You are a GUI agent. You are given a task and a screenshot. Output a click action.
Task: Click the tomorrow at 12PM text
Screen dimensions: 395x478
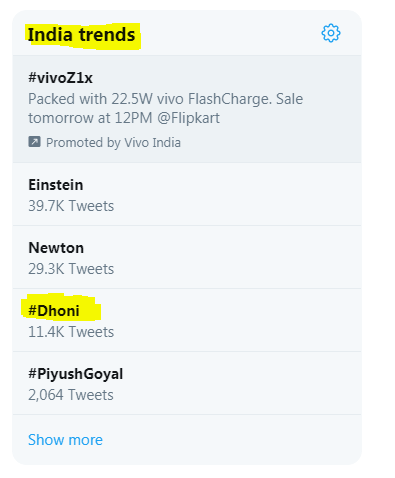pyautogui.click(x=90, y=118)
